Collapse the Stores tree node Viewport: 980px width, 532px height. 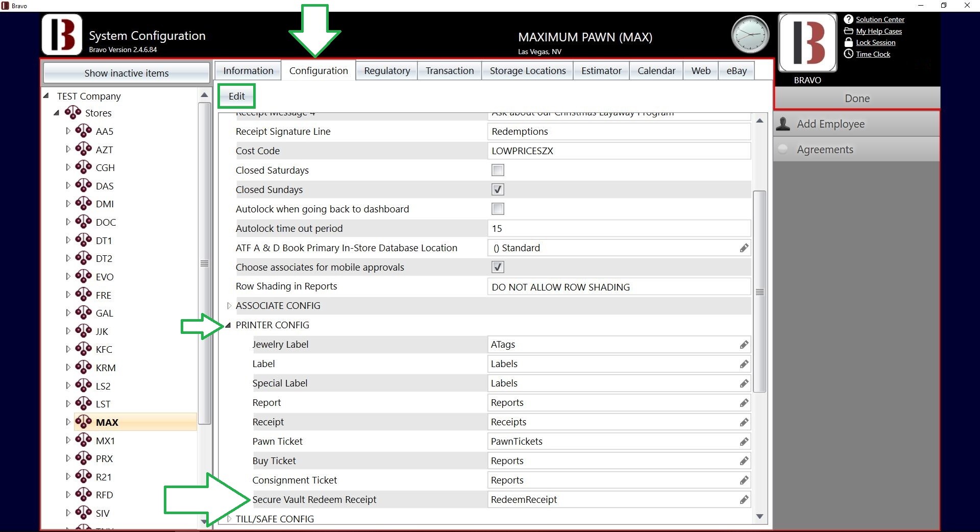click(56, 112)
